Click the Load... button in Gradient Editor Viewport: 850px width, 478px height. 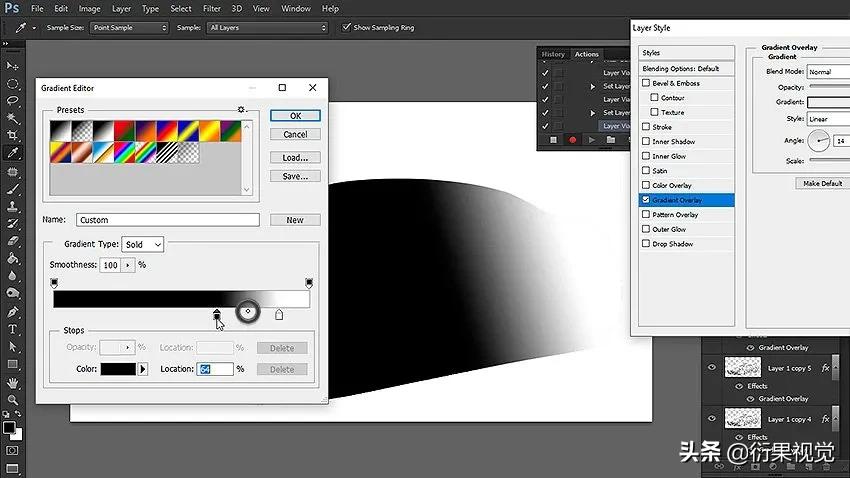point(295,157)
